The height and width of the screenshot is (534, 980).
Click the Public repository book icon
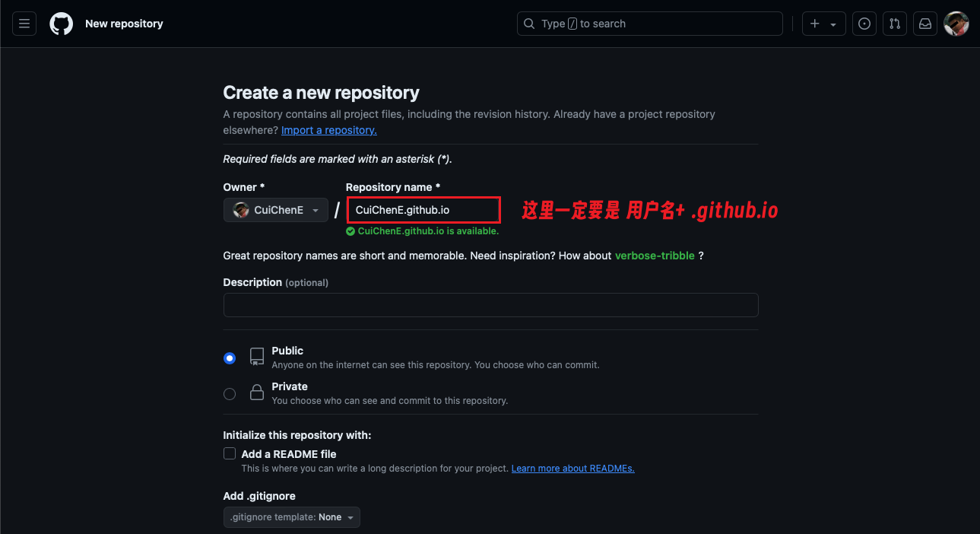click(257, 357)
